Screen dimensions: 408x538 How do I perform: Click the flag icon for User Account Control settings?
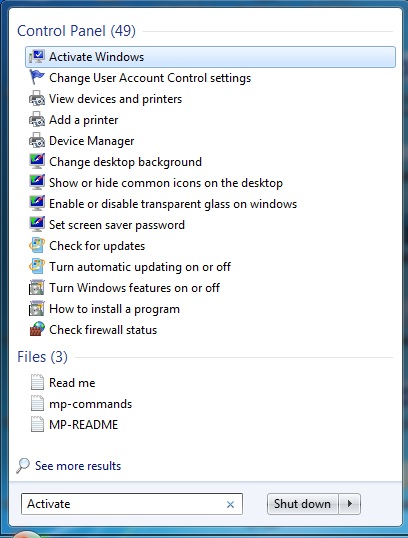(x=36, y=78)
